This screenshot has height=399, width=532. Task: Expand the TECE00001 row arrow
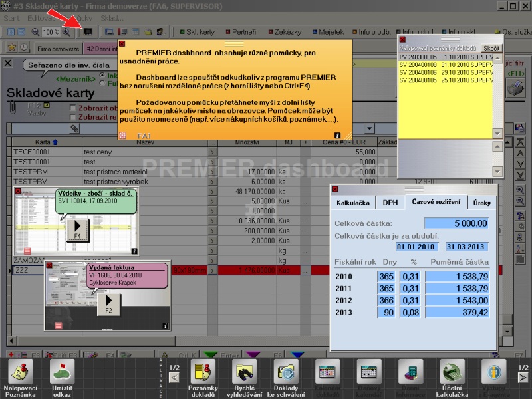coord(212,152)
